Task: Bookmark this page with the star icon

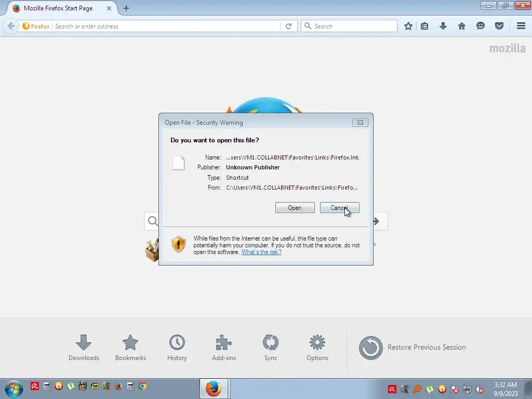Action: pos(408,26)
